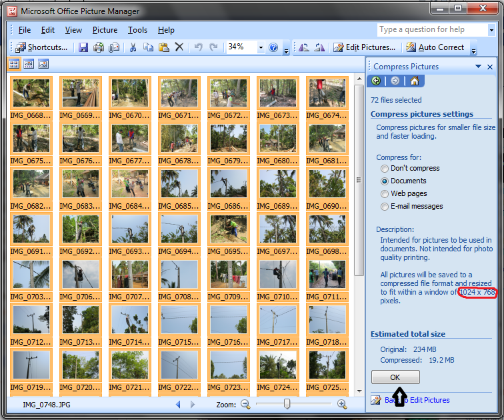The image size is (504, 420).
Task: Switch to Thumbnail view
Action: [14, 64]
